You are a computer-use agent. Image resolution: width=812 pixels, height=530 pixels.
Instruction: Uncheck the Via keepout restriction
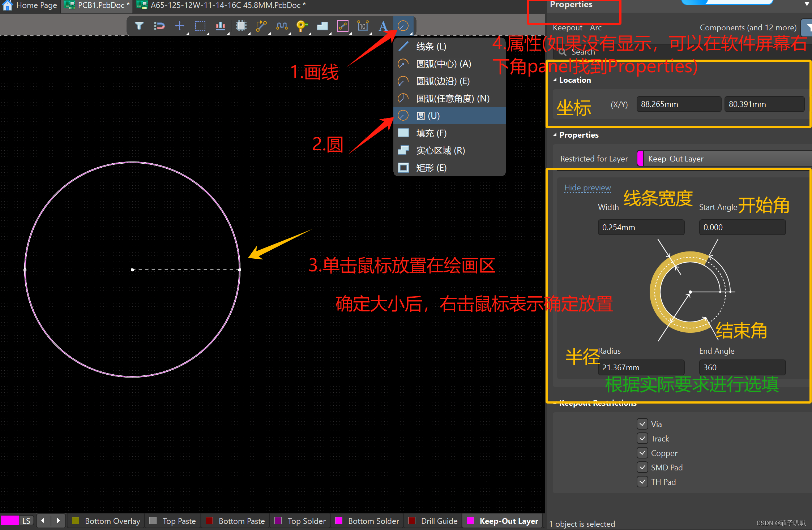tap(642, 424)
